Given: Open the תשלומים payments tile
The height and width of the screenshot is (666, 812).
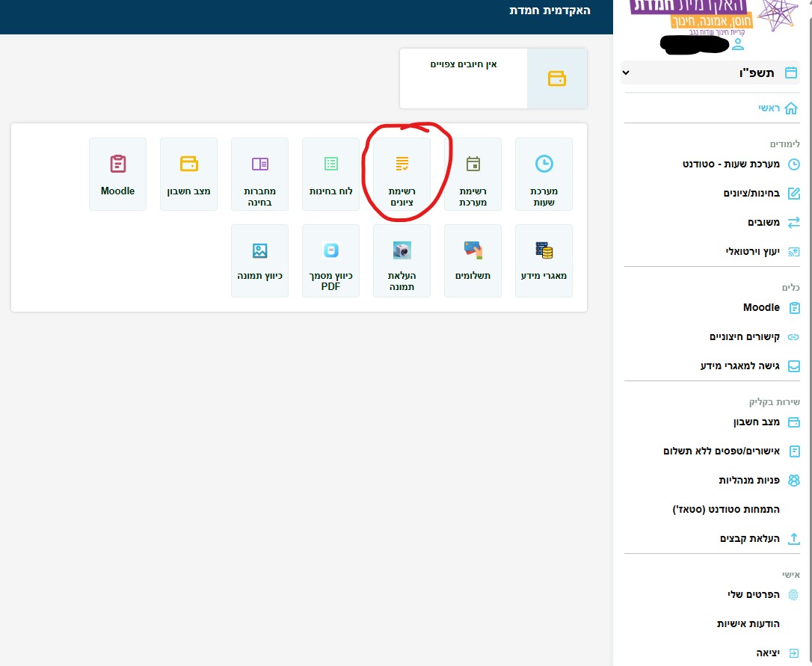Looking at the screenshot, I should coord(473,261).
